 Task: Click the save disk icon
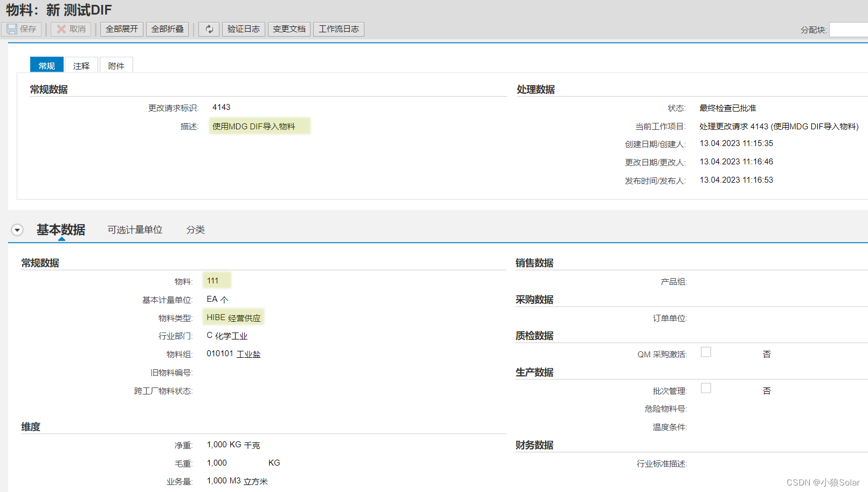(12, 29)
